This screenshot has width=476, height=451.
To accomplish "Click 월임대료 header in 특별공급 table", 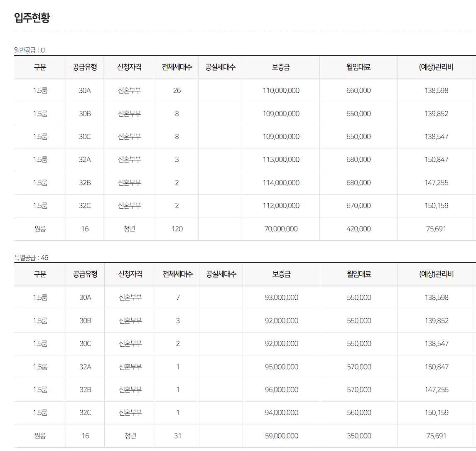I will click(359, 274).
